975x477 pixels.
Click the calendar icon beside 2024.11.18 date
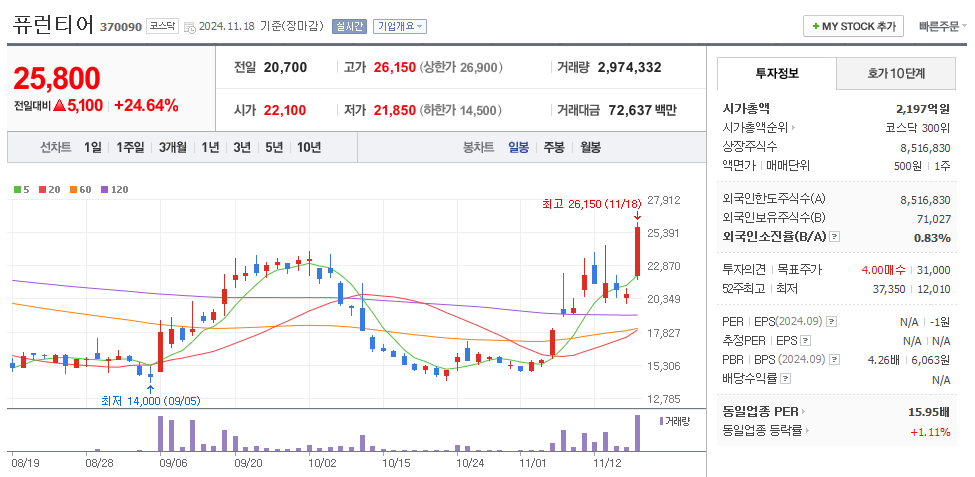190,27
